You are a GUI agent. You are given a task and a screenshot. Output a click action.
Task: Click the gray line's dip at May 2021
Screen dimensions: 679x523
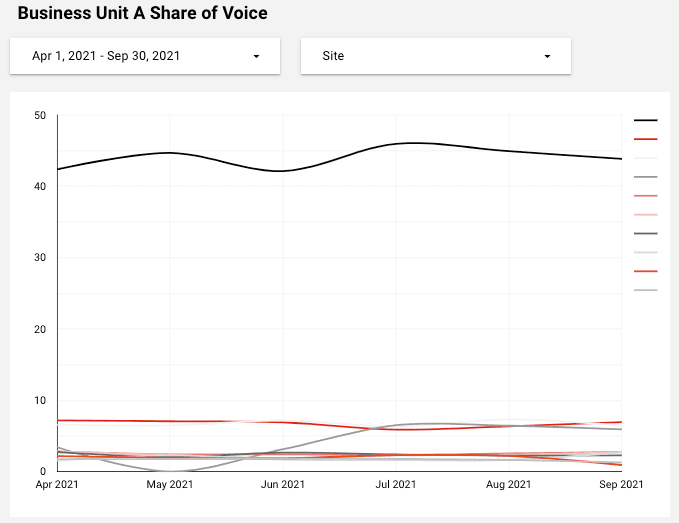pos(170,470)
